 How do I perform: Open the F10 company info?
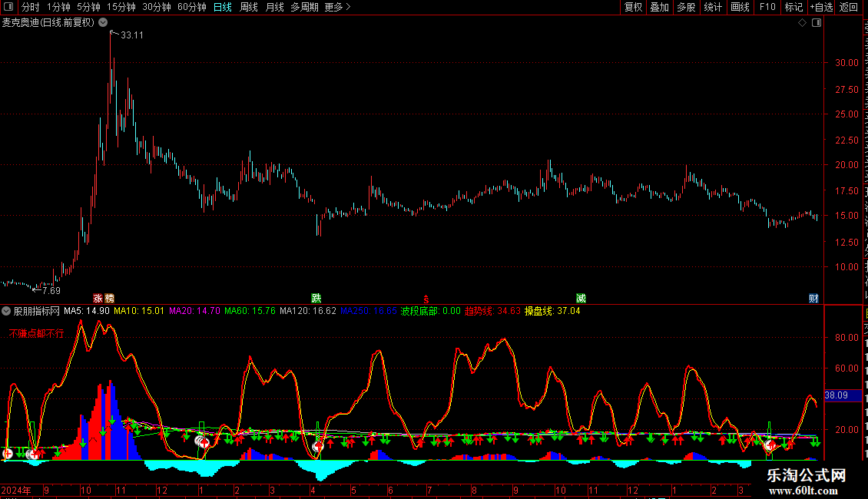click(767, 7)
